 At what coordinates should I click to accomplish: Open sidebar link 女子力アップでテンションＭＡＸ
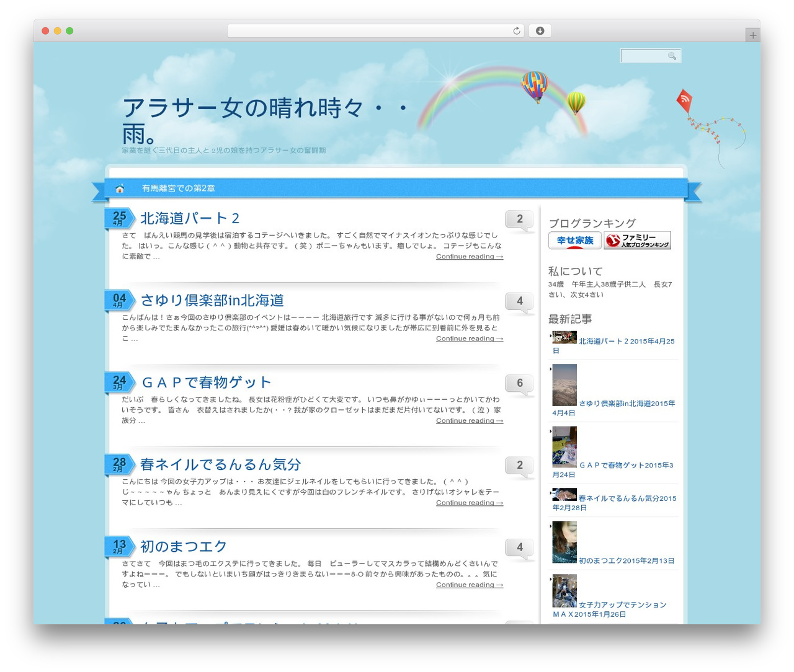click(610, 609)
